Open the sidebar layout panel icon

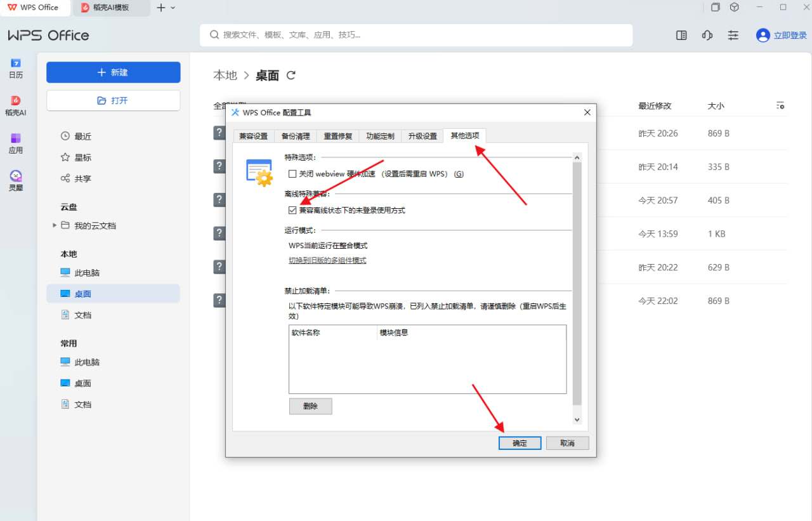click(681, 36)
